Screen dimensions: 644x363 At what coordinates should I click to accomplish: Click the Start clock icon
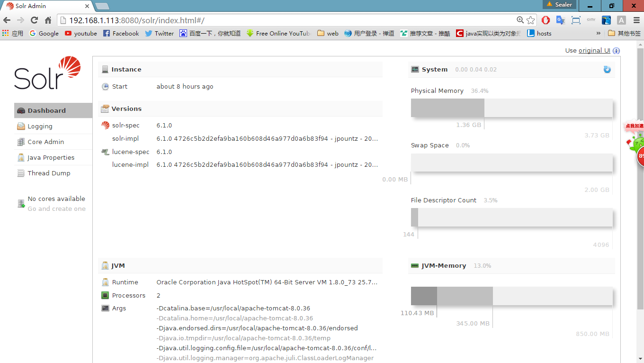tap(105, 87)
